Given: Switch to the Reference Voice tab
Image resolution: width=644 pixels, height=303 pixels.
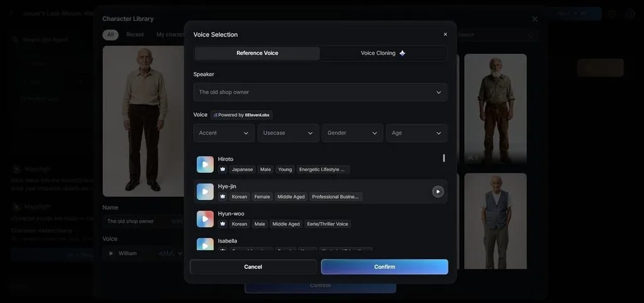Looking at the screenshot, I should point(257,53).
